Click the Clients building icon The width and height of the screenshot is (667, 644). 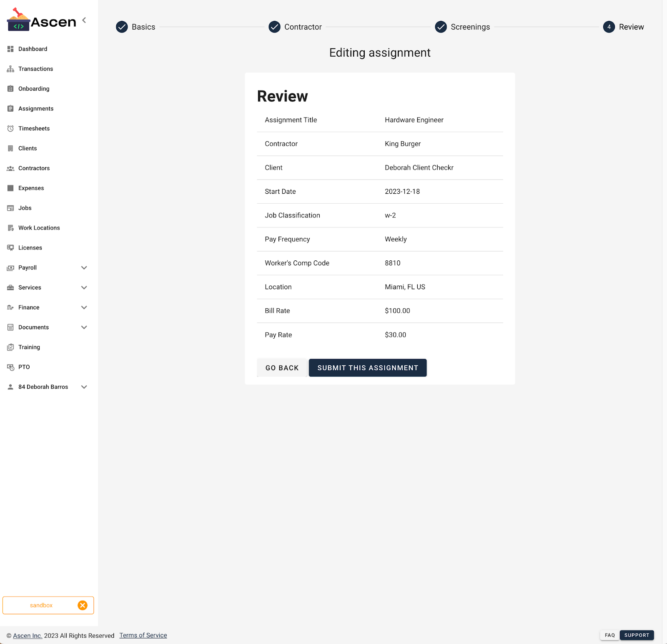coord(10,148)
